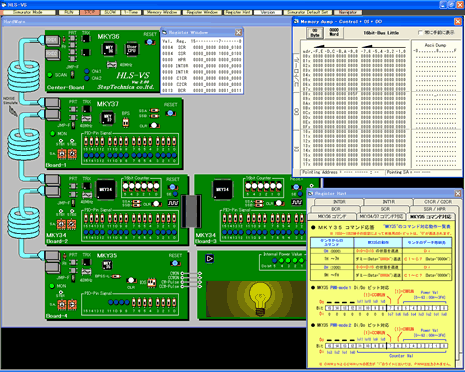Click the connector between Board-2 and Board-3
465x372 pixels.
point(191,211)
